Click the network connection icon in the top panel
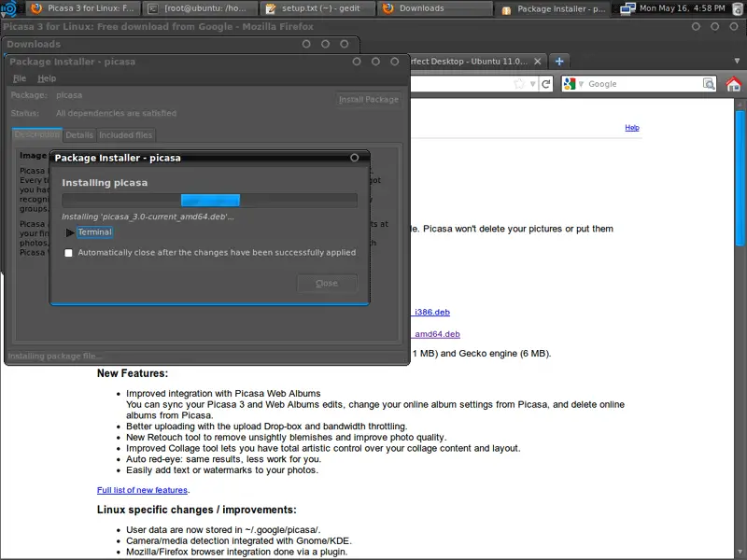The image size is (747, 560). (x=627, y=8)
